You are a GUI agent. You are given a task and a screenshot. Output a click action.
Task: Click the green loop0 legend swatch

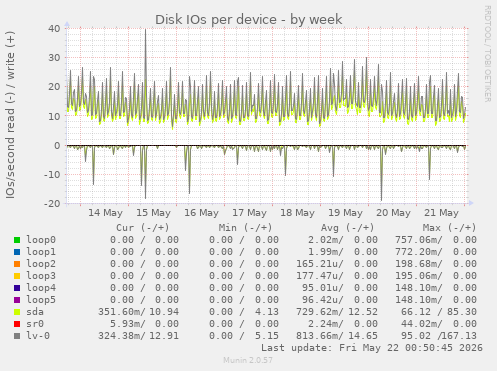pyautogui.click(x=17, y=240)
